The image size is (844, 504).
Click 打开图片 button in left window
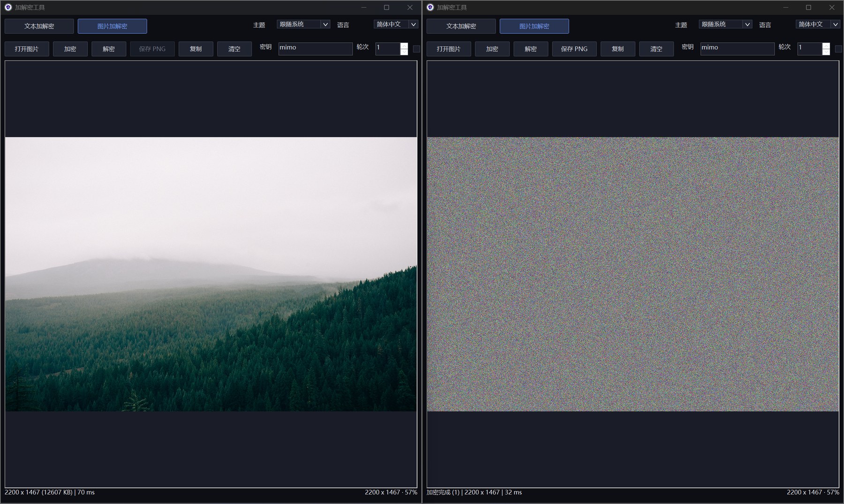[x=27, y=49]
